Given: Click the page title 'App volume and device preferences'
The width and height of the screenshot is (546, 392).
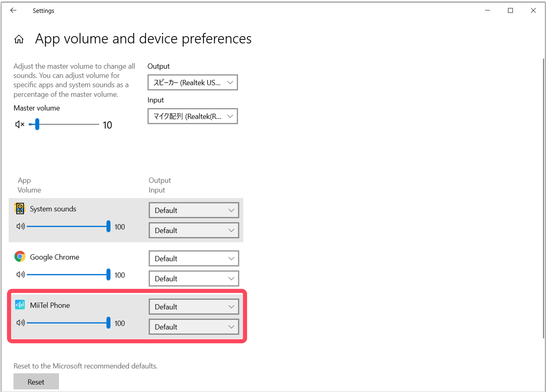Looking at the screenshot, I should [x=143, y=39].
